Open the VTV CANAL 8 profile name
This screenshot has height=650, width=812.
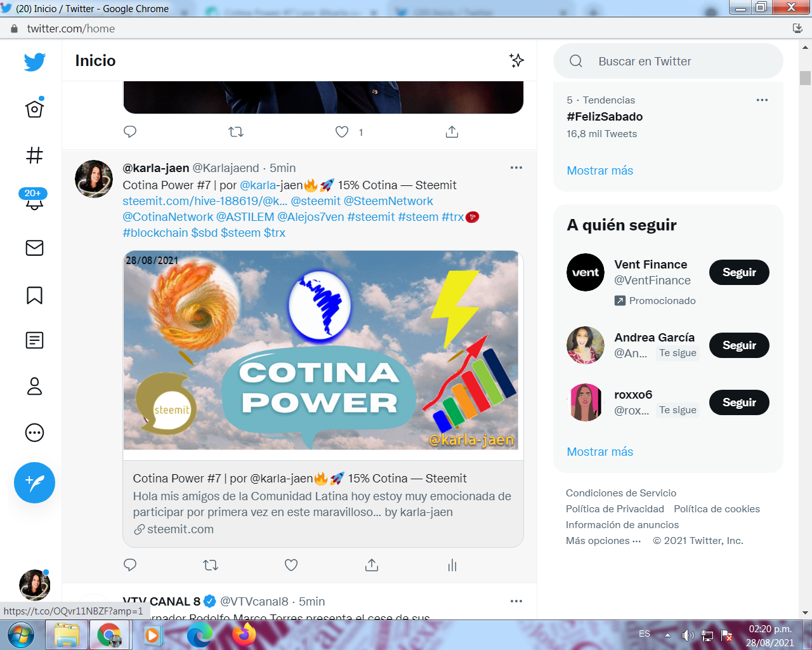point(162,601)
